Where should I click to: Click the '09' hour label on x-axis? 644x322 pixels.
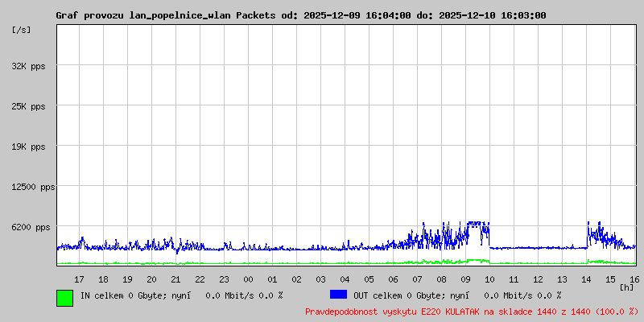coord(465,279)
